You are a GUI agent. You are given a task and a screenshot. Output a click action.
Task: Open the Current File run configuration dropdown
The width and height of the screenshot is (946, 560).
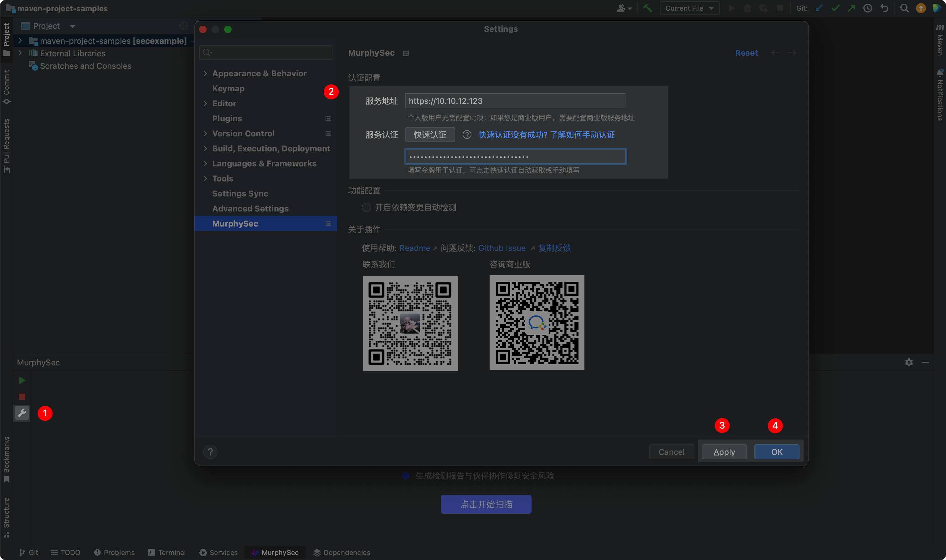(689, 8)
